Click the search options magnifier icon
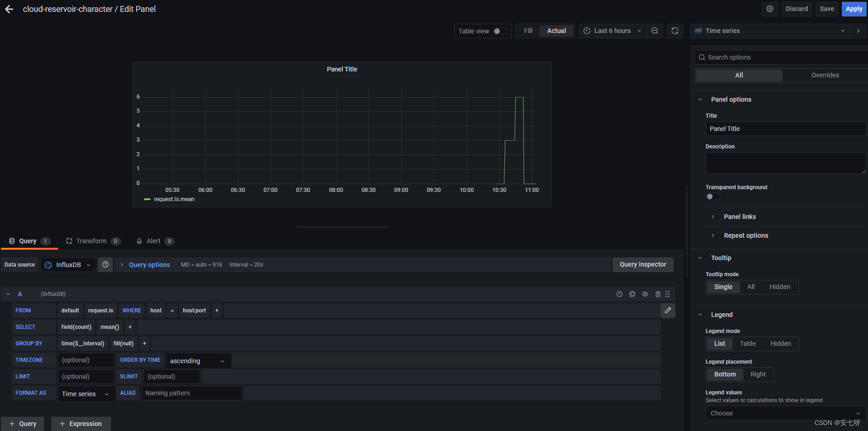The width and height of the screenshot is (868, 431). tap(702, 57)
